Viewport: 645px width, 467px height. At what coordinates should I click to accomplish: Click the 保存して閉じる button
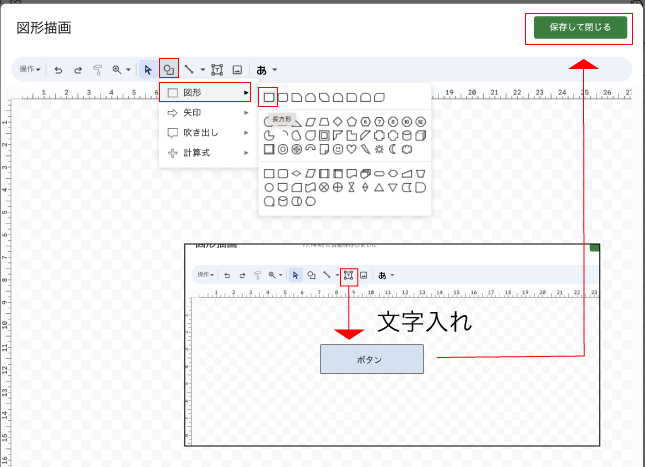(580, 28)
